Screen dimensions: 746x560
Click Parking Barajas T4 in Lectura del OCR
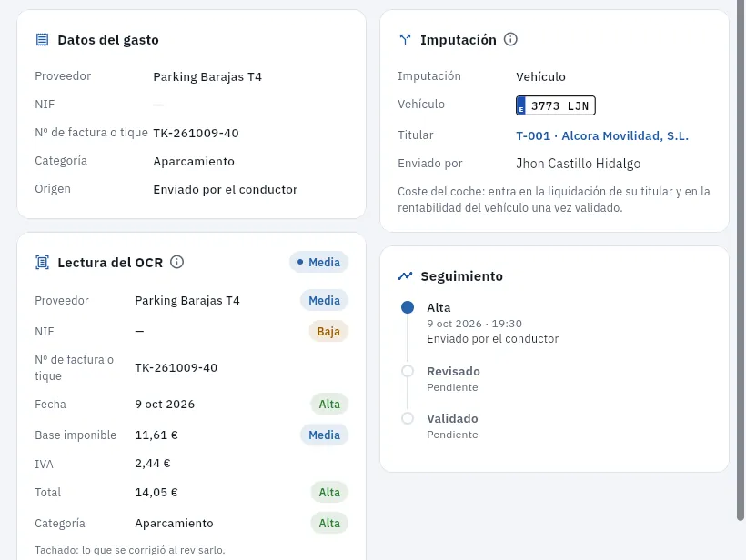(187, 300)
